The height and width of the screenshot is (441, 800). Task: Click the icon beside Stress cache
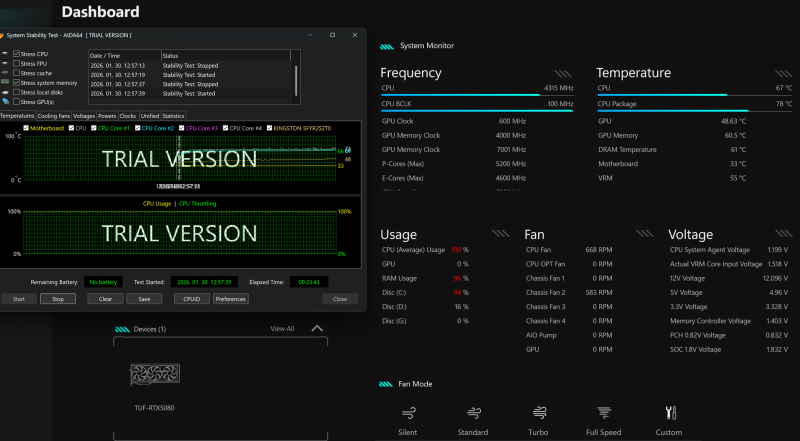pos(5,72)
